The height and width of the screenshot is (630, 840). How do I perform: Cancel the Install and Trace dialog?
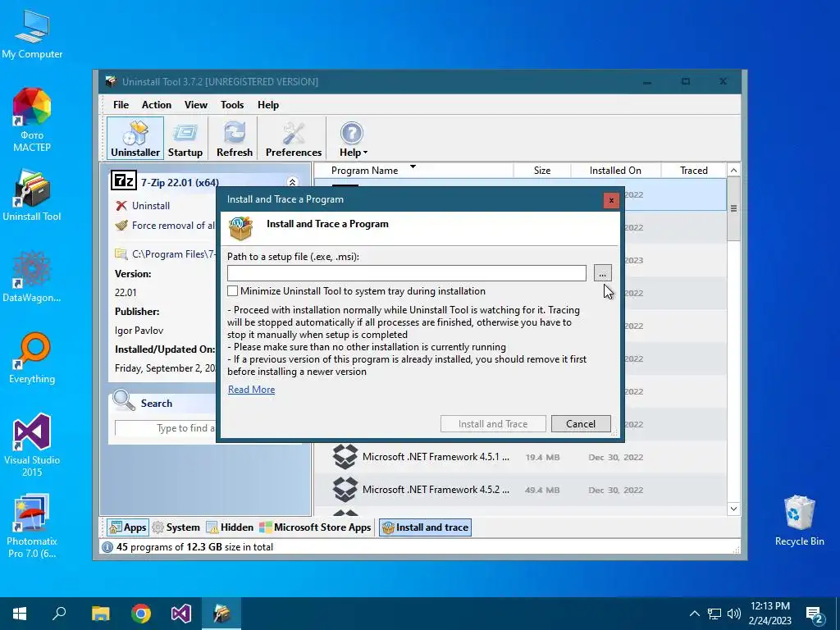[581, 424]
